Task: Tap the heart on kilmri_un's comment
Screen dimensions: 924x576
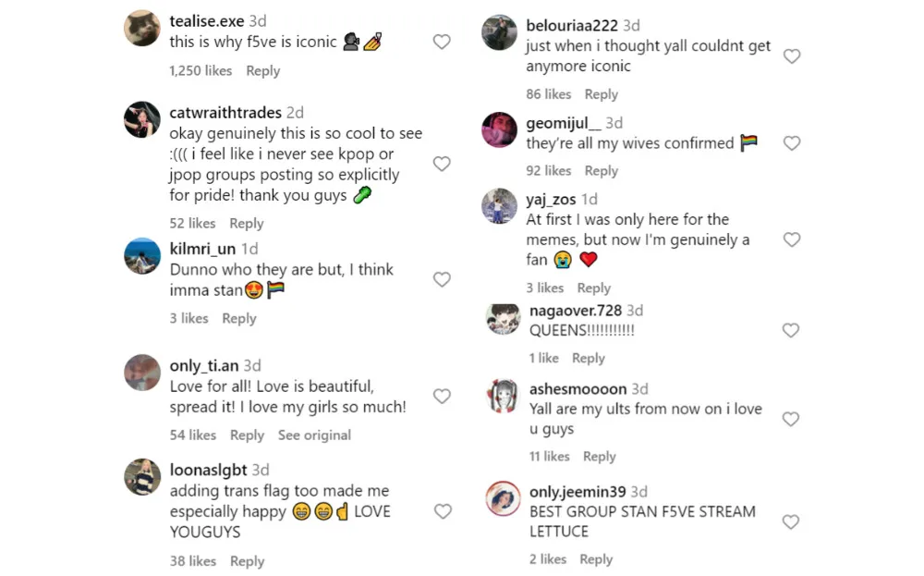Action: [442, 279]
